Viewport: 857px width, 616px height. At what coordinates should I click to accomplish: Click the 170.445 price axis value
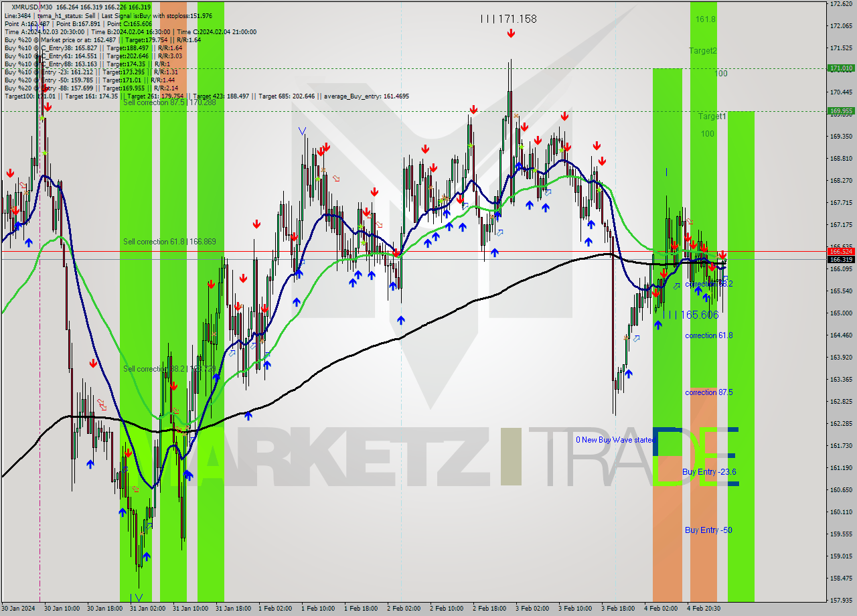pos(841,92)
